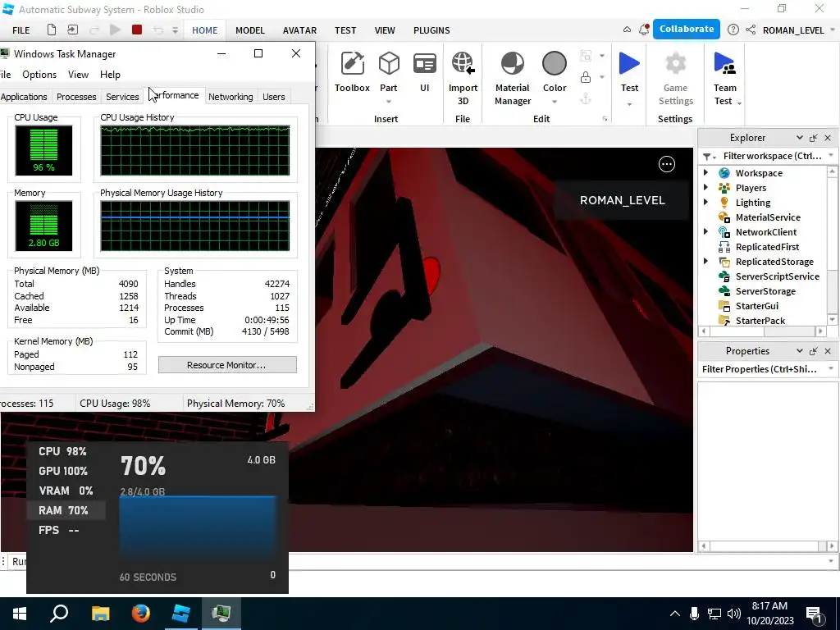840x630 pixels.
Task: Click Task Manager taskbar icon
Action: [221, 613]
